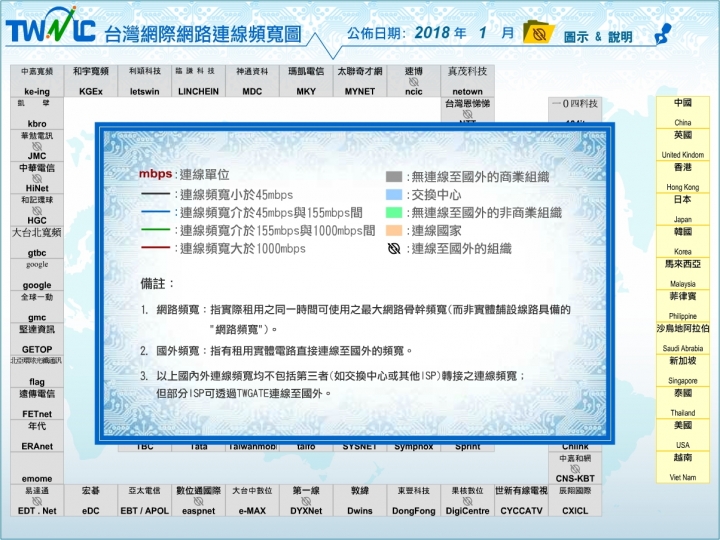Select the emome cell

37,468
